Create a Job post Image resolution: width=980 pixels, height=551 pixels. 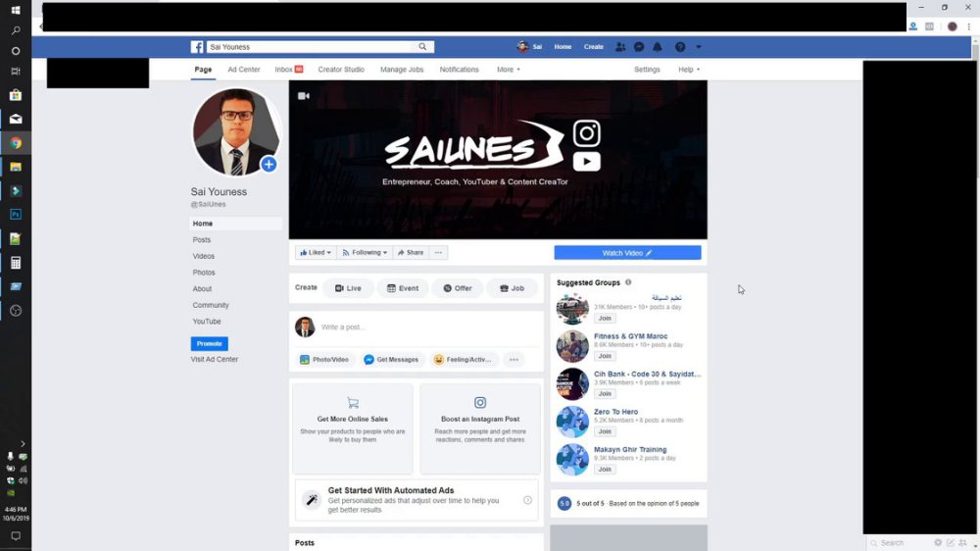coord(512,288)
